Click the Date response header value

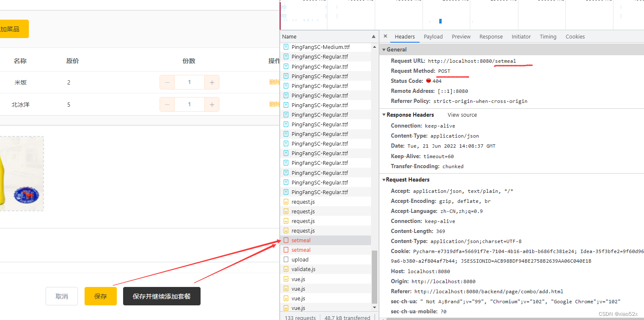[x=451, y=146]
